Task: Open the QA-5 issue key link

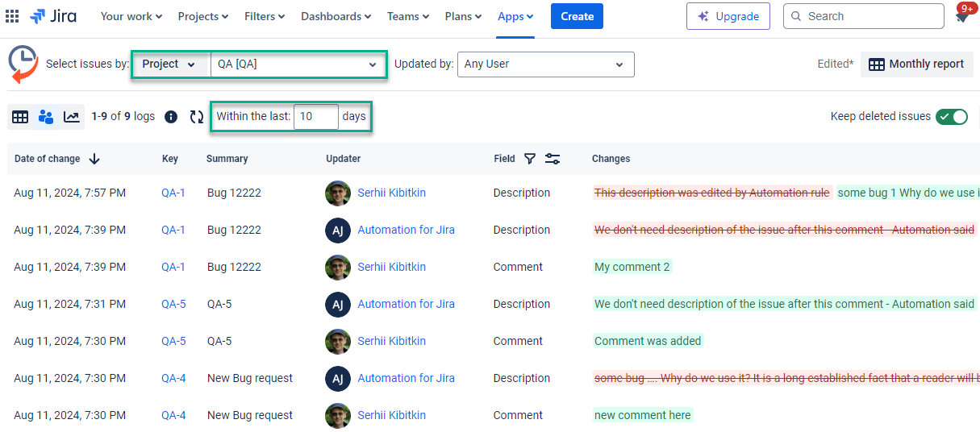Action: (173, 304)
